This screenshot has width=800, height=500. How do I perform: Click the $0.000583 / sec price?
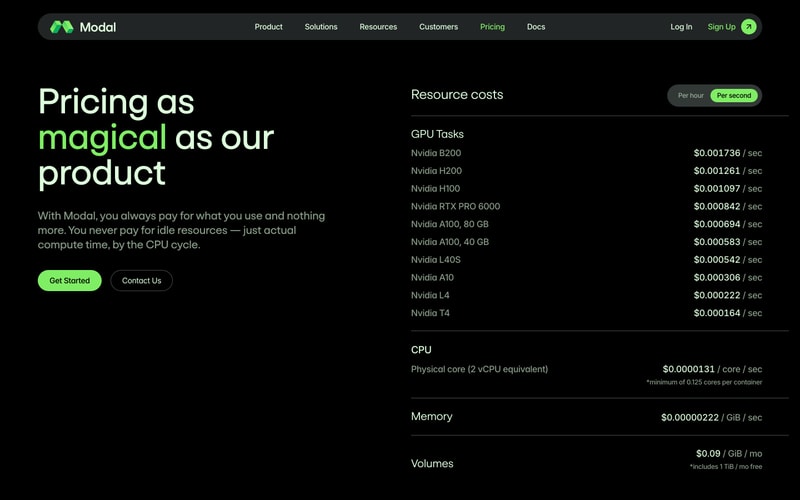[x=728, y=242]
